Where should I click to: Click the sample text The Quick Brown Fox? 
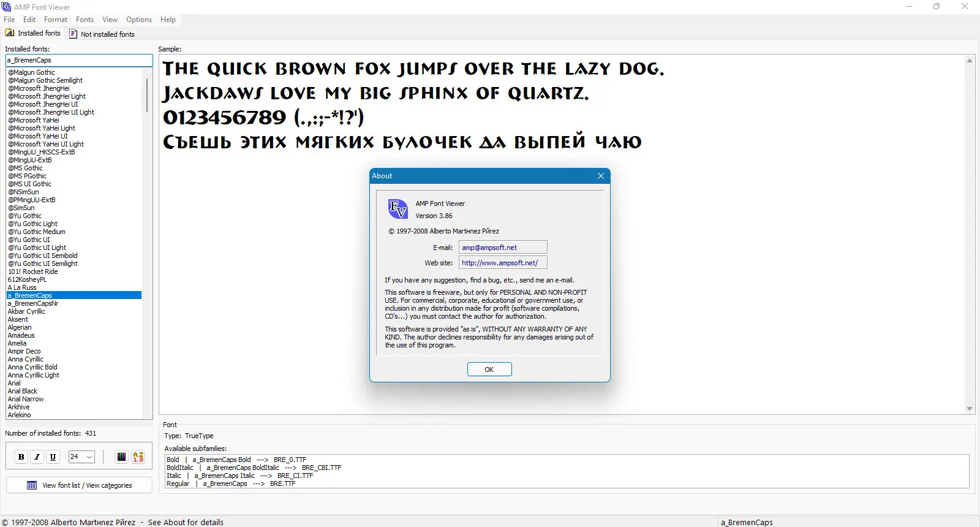pos(413,69)
